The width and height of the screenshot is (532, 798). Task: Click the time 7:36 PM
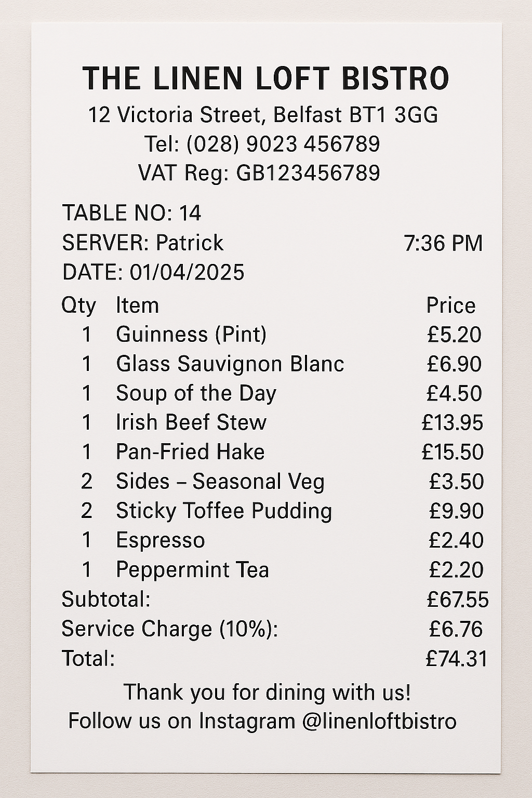point(443,243)
